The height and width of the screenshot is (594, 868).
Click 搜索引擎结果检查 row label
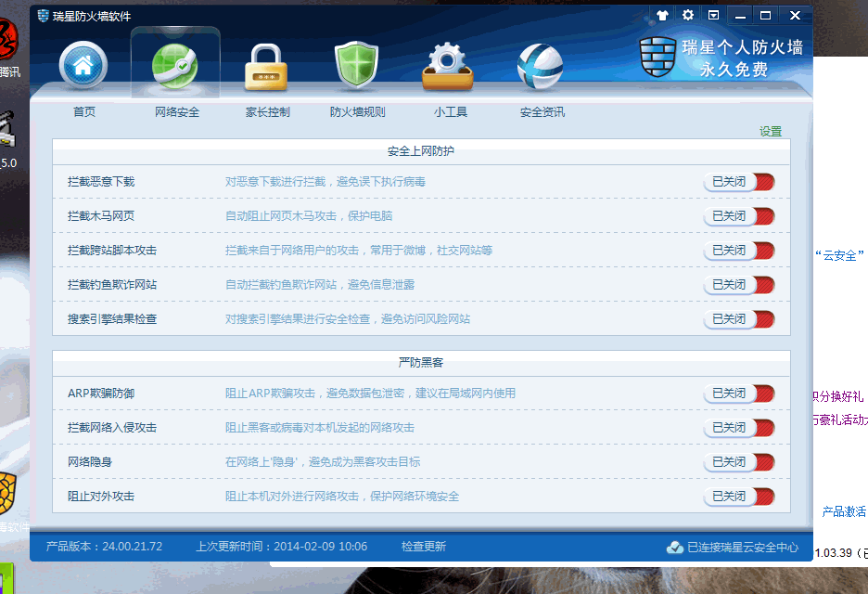coord(112,319)
